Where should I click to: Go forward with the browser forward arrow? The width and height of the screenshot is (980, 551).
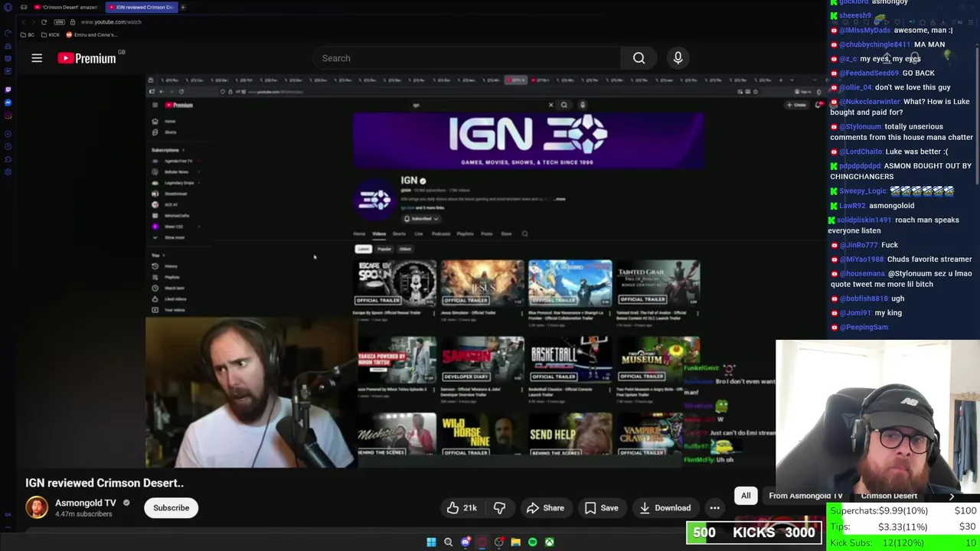coord(33,22)
